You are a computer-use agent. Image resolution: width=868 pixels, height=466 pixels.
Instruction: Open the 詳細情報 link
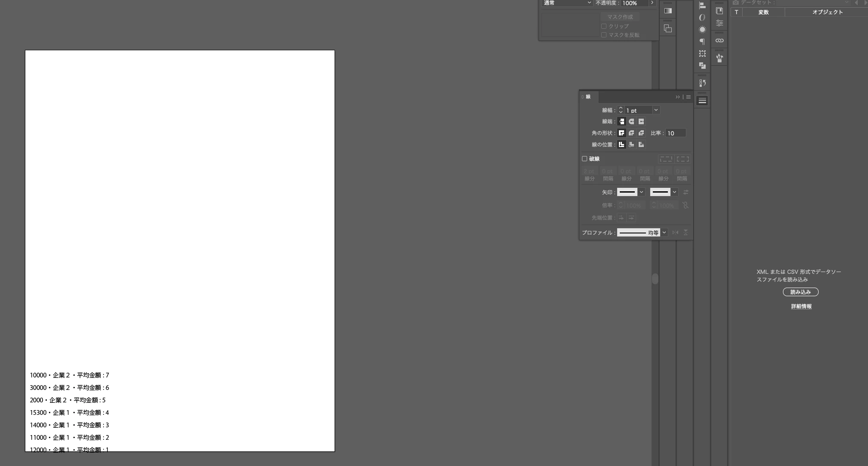[801, 307]
